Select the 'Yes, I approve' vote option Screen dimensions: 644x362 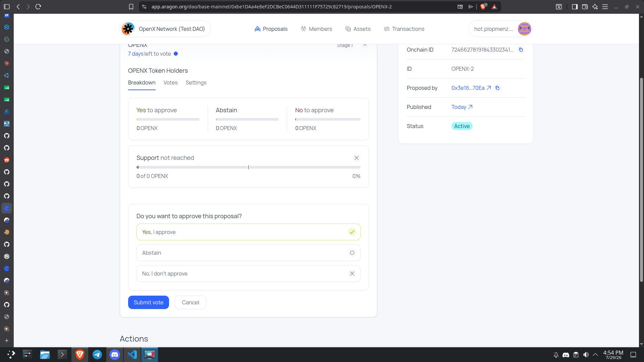[248, 232]
